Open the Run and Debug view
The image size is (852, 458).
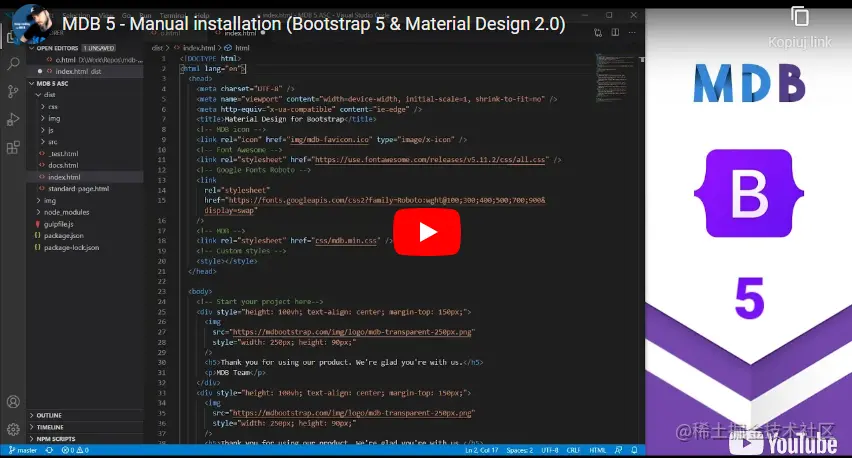click(13, 120)
